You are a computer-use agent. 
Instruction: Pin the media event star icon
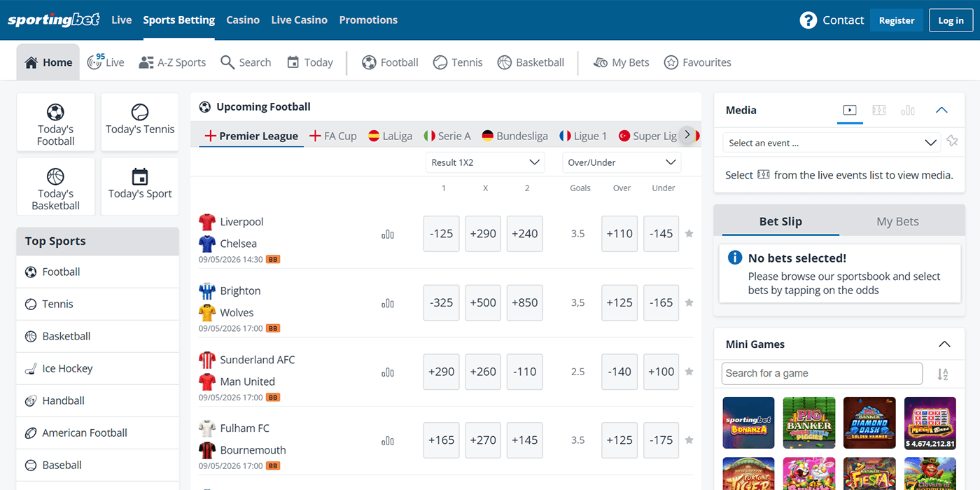(952, 141)
